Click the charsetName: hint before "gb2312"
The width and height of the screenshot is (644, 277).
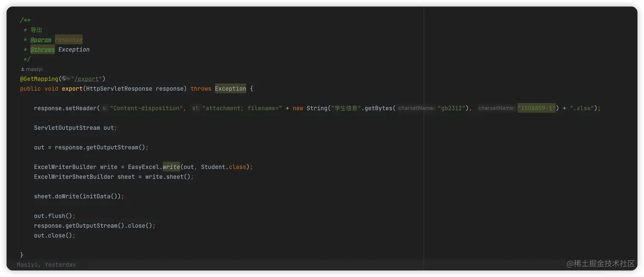pyautogui.click(x=417, y=108)
